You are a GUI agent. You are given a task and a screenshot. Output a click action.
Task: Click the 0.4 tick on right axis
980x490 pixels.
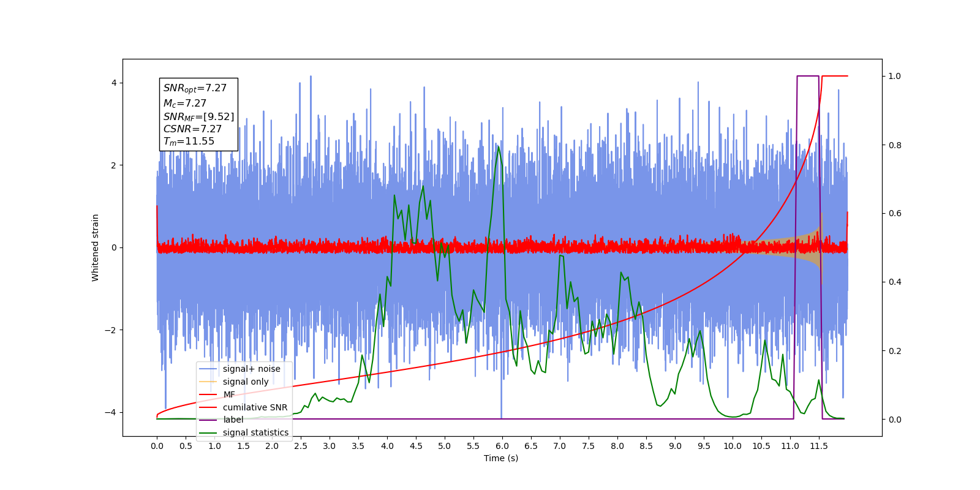coord(895,282)
